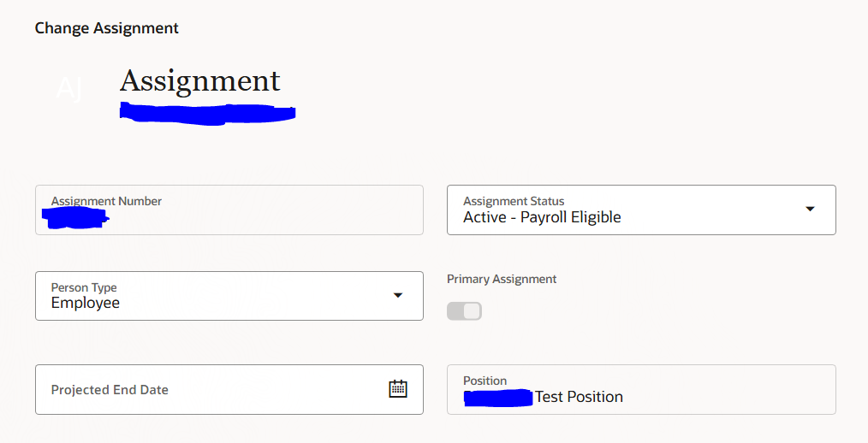The width and height of the screenshot is (868, 443).
Task: Click the large Assignment title
Action: click(x=199, y=80)
